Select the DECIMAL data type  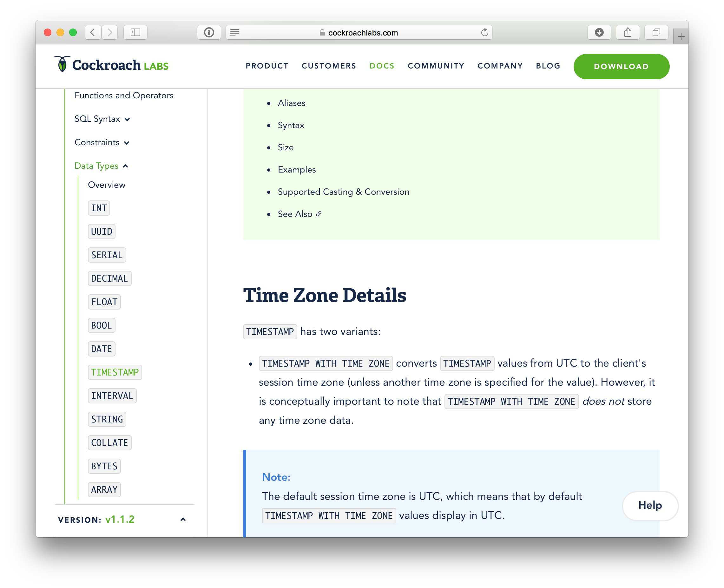tap(109, 278)
